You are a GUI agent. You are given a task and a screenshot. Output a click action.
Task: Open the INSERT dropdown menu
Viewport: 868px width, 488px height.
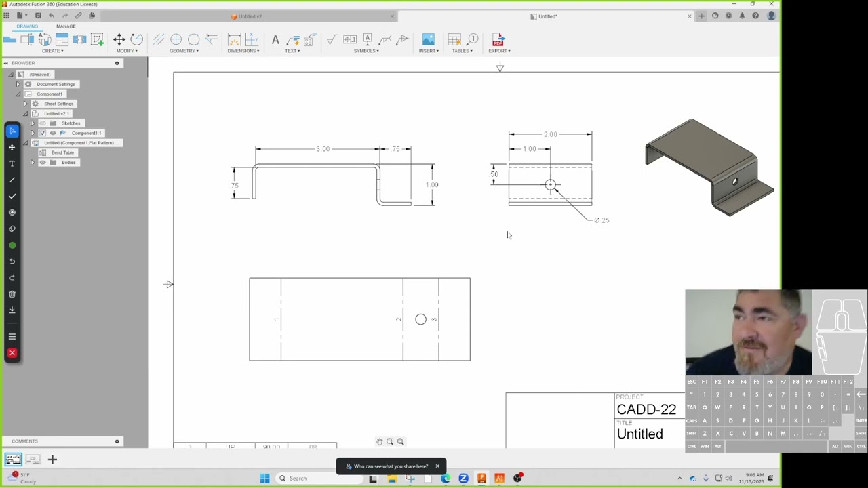coord(429,51)
